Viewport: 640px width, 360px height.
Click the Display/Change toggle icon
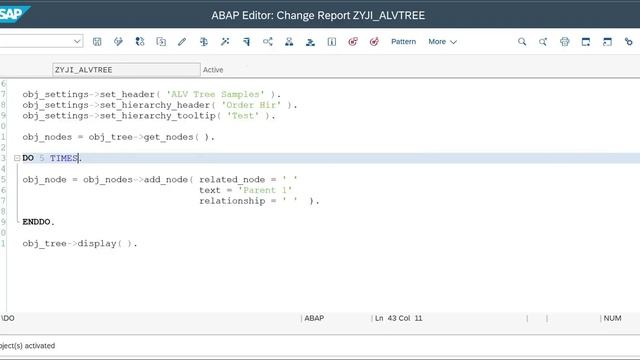pos(118,42)
